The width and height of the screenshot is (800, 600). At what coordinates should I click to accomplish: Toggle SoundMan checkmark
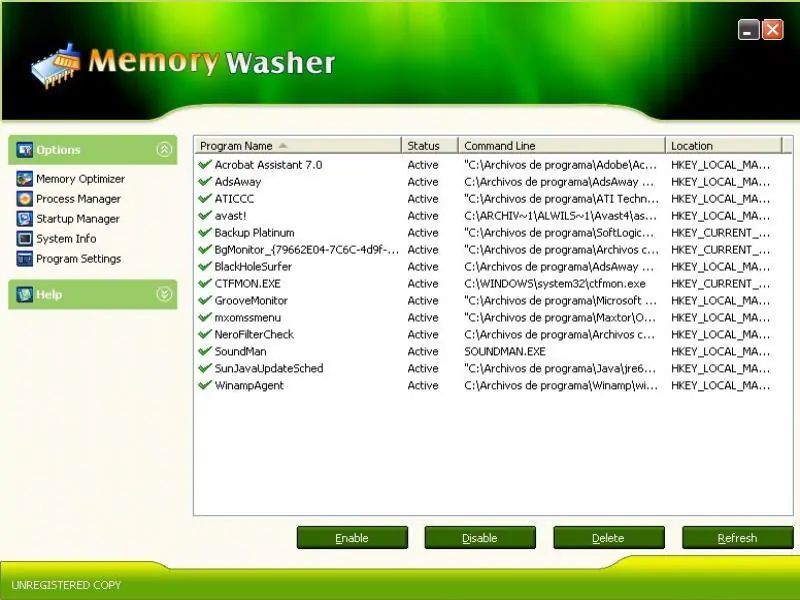[x=205, y=351]
